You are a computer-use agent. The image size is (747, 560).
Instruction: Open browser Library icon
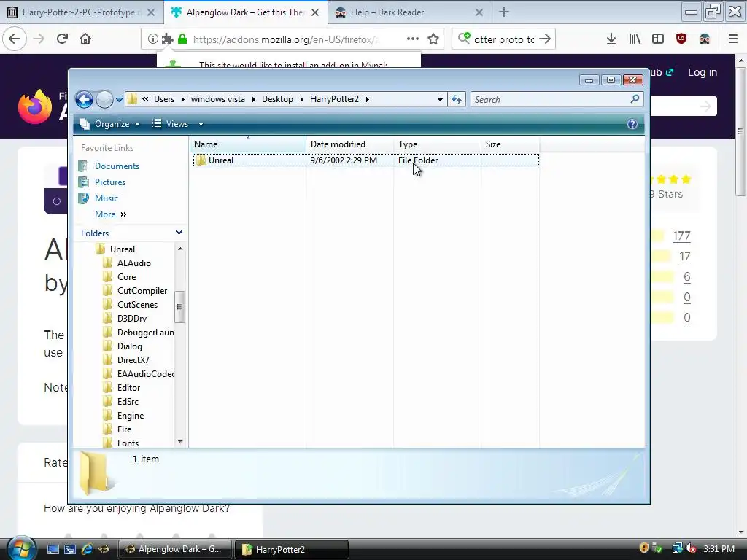tap(635, 39)
